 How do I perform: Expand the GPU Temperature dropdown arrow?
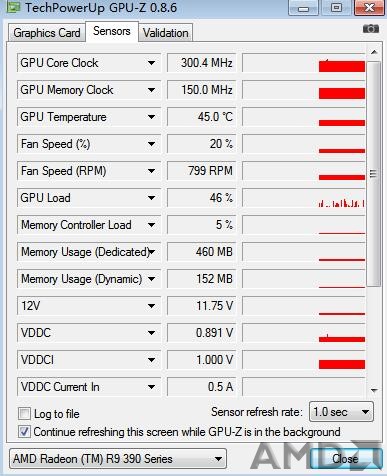pyautogui.click(x=151, y=117)
